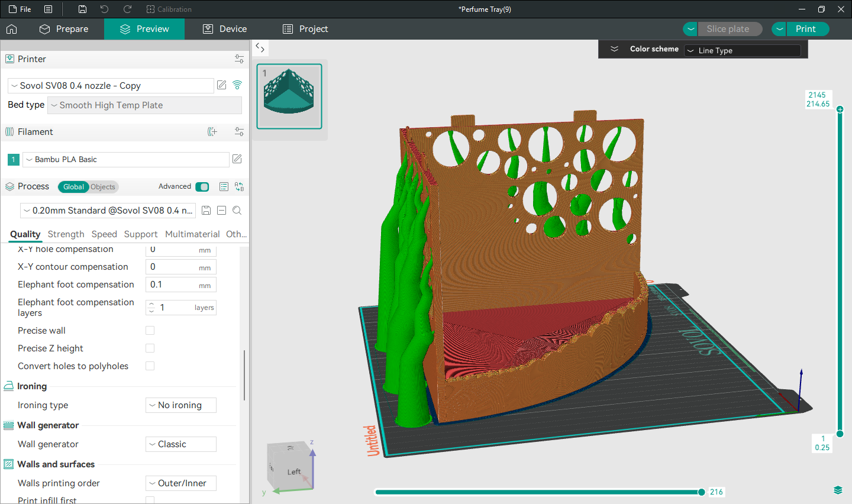
Task: Open the Multimaterial settings tab
Action: (192, 234)
